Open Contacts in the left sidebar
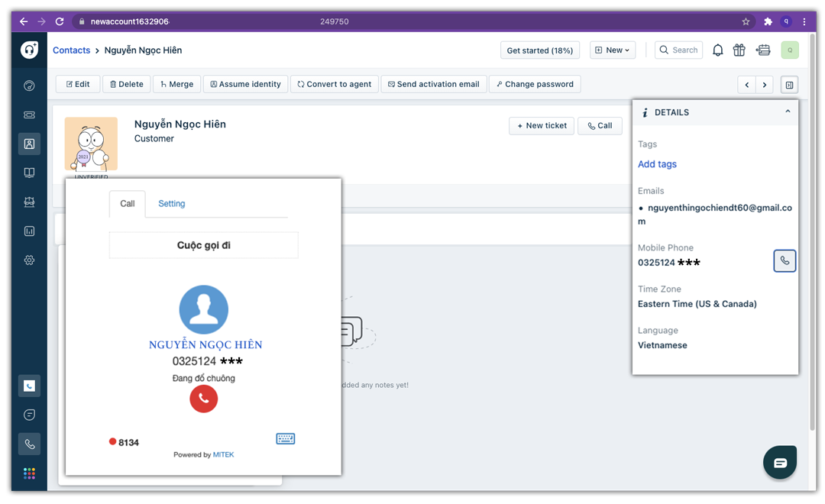825x504 pixels. [29, 144]
